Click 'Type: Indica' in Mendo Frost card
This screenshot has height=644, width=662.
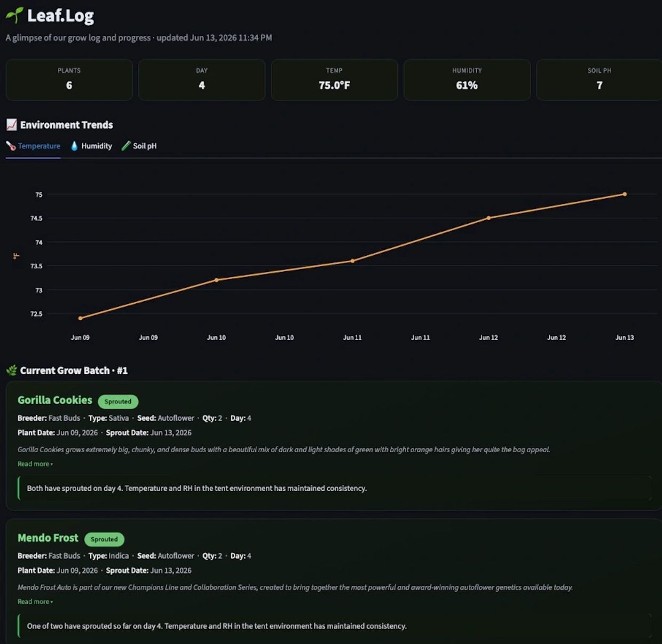coord(108,556)
